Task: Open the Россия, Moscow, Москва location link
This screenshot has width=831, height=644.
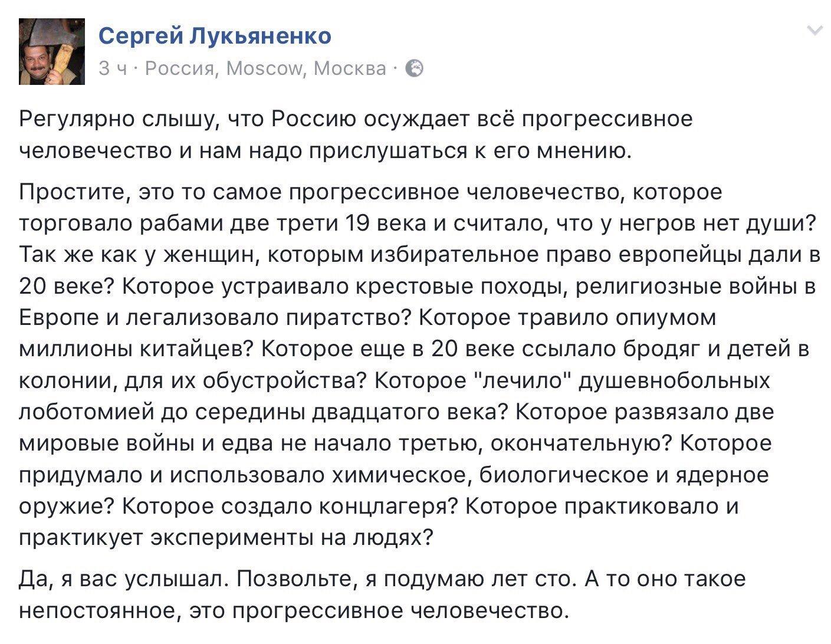Action: (x=265, y=69)
